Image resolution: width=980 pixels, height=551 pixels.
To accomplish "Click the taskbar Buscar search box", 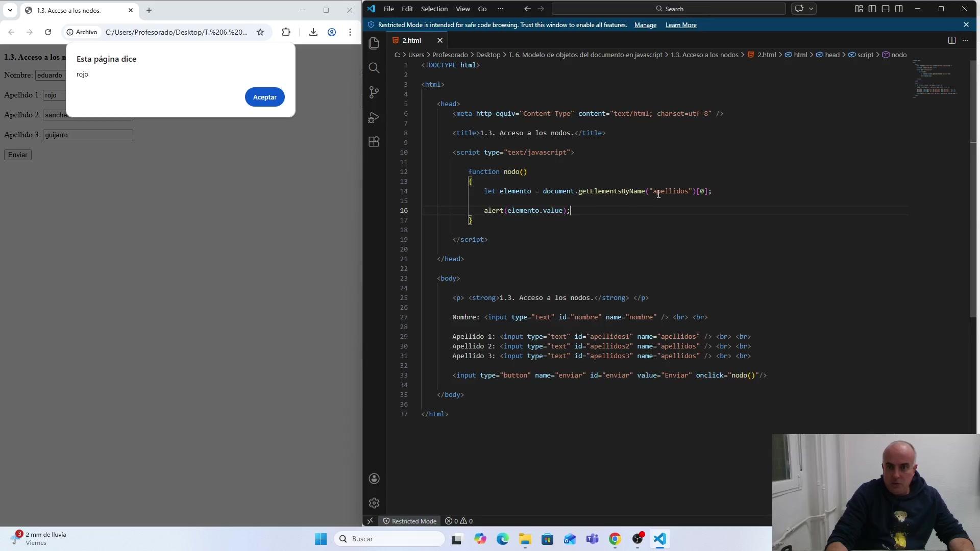I will (x=390, y=539).
